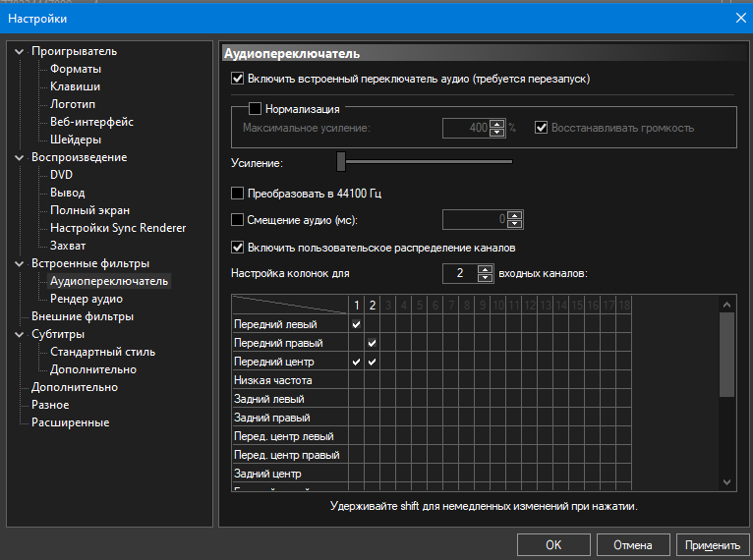Close the Настройки dialog window
The image size is (753, 560).
740,17
